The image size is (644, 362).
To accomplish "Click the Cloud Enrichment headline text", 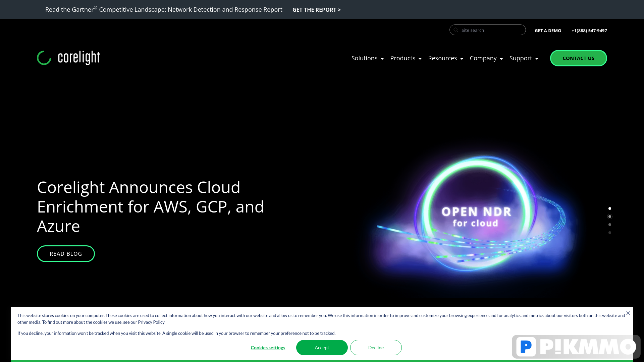I will pos(151,206).
